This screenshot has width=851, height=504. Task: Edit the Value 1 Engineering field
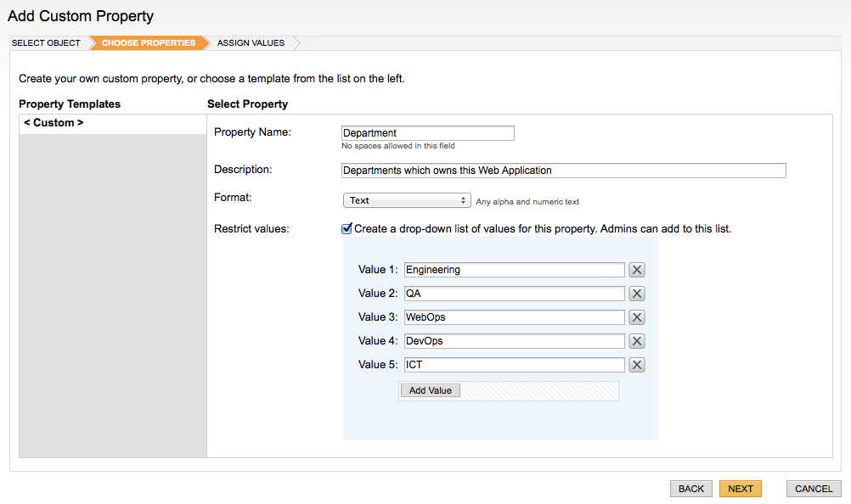click(x=515, y=270)
